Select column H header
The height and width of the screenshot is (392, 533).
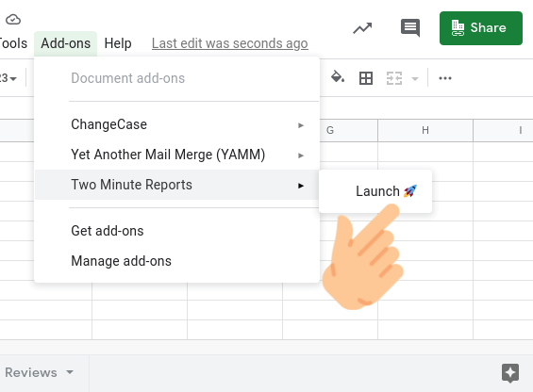coord(425,130)
